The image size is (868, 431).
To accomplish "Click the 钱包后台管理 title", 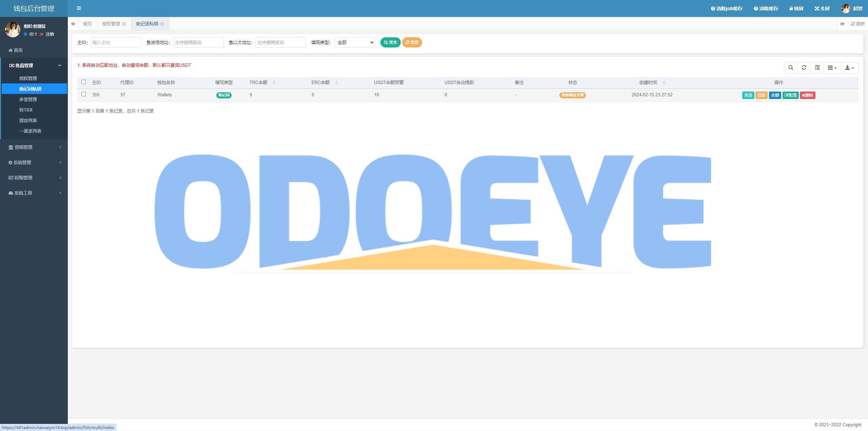I will [x=34, y=8].
